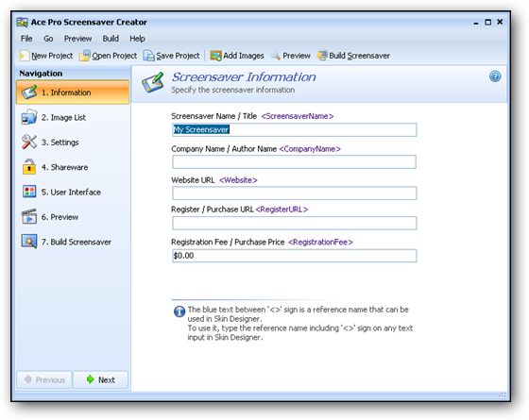
Task: Click the Open Project toolbar label
Action: (x=114, y=56)
